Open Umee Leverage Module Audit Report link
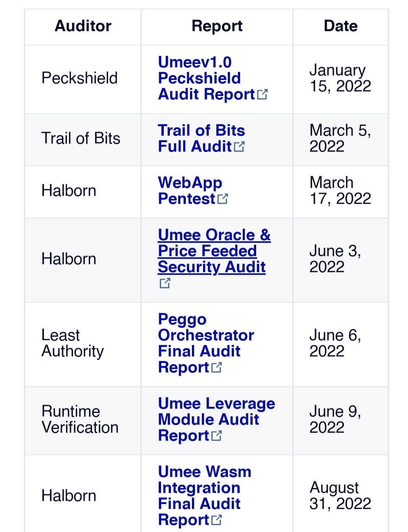The height and width of the screenshot is (532, 408). (x=216, y=419)
